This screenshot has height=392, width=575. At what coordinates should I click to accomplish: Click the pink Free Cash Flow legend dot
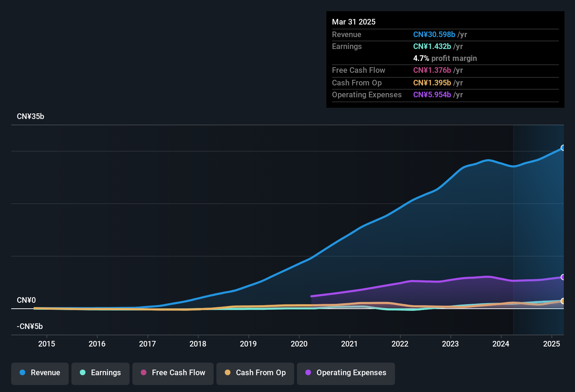click(x=144, y=373)
